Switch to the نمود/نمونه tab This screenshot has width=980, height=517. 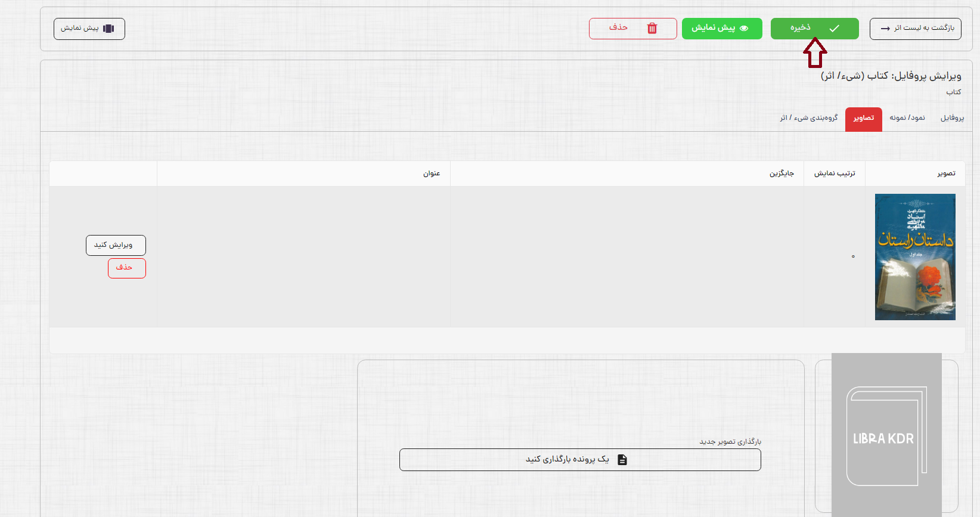pos(907,118)
